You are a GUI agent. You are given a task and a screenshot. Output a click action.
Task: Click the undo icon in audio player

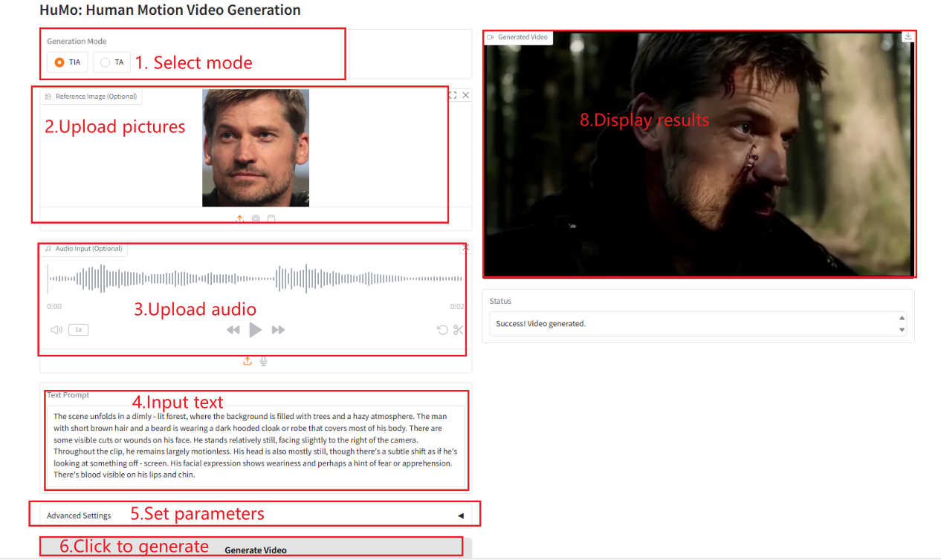point(442,330)
